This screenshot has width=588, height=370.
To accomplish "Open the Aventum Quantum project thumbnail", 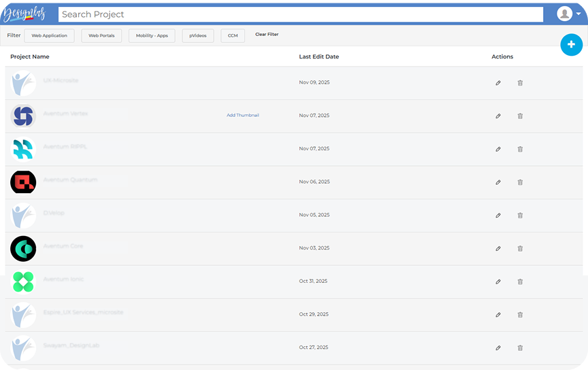I will point(23,182).
